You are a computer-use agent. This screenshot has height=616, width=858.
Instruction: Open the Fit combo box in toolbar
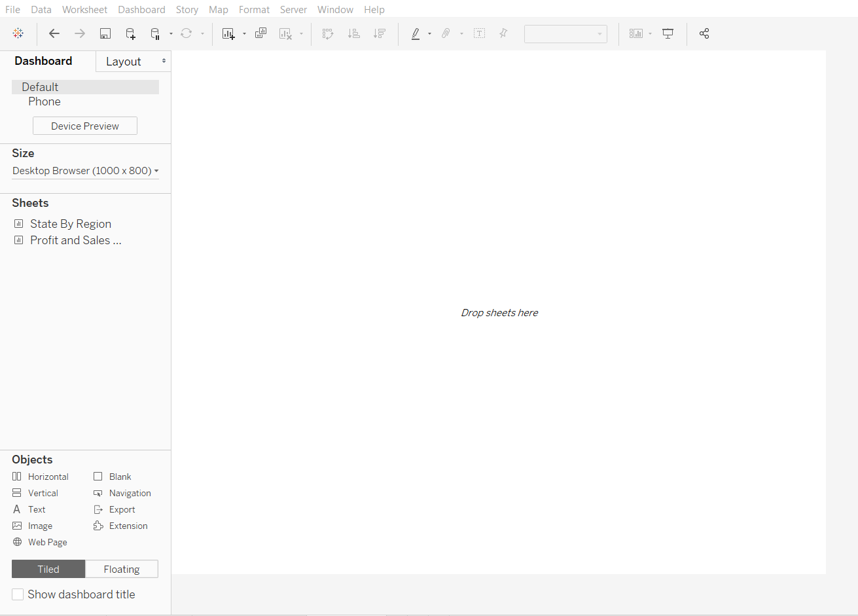[x=565, y=34]
